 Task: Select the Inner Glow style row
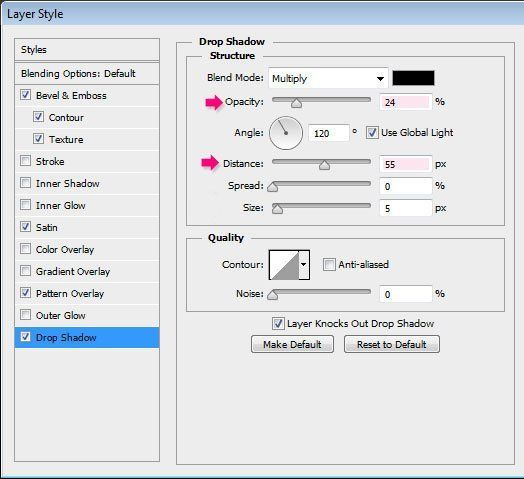pyautogui.click(x=87, y=206)
